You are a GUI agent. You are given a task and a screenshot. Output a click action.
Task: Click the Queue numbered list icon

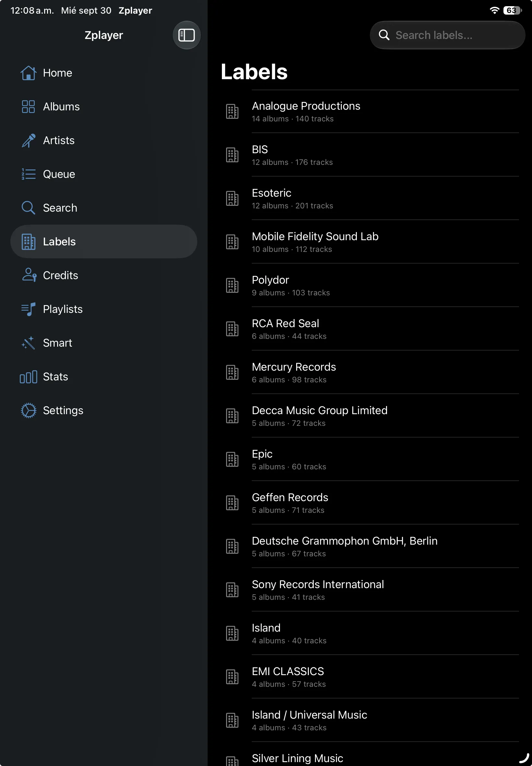pyautogui.click(x=28, y=174)
